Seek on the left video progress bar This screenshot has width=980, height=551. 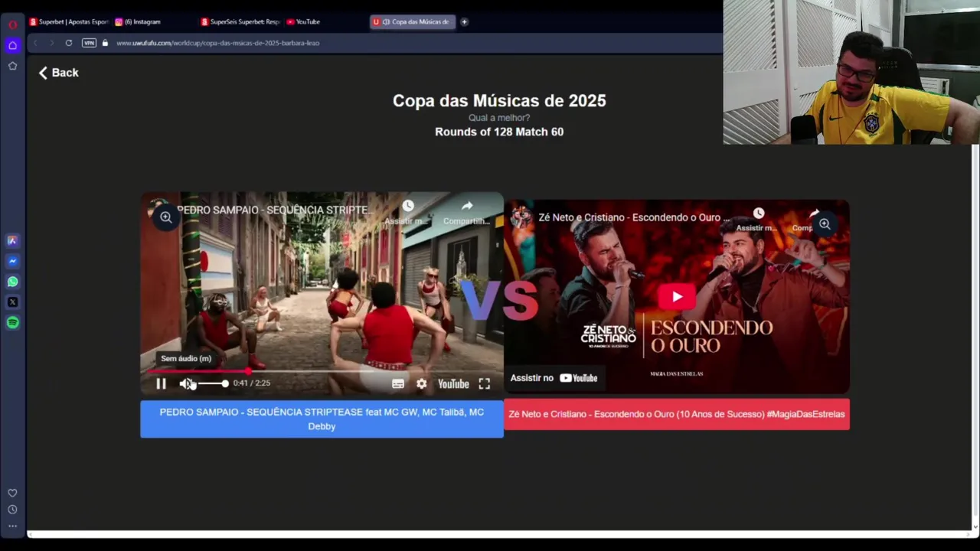click(322, 371)
